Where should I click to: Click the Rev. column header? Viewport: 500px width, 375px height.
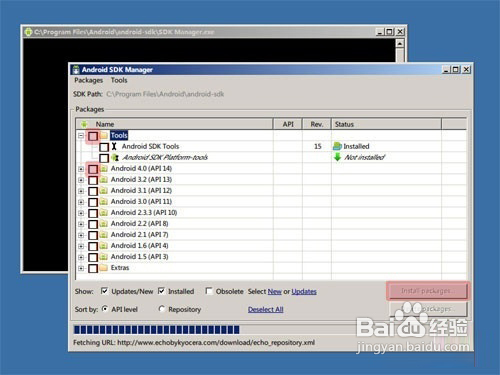[x=317, y=124]
